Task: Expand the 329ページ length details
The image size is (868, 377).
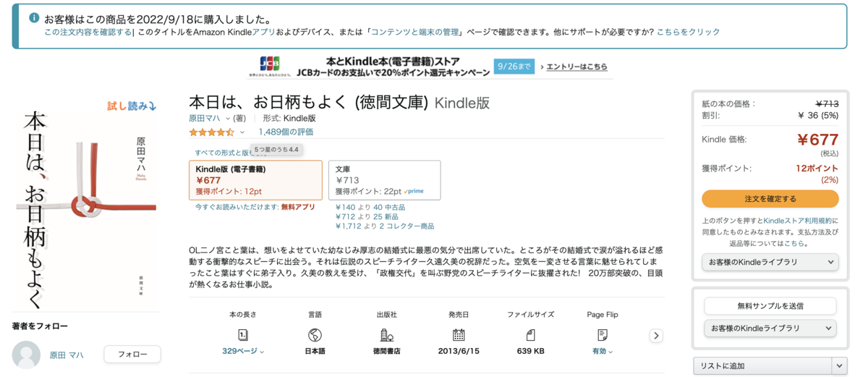Action: (x=243, y=351)
